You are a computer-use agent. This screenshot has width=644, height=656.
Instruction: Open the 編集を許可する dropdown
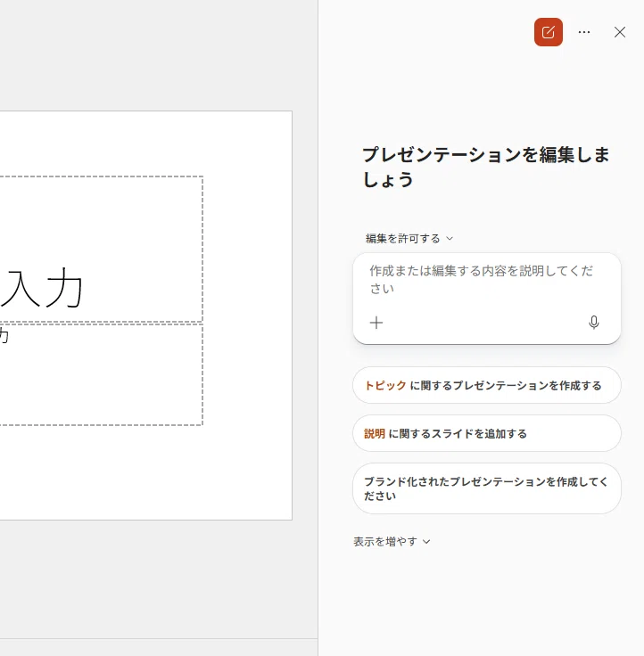(x=409, y=239)
